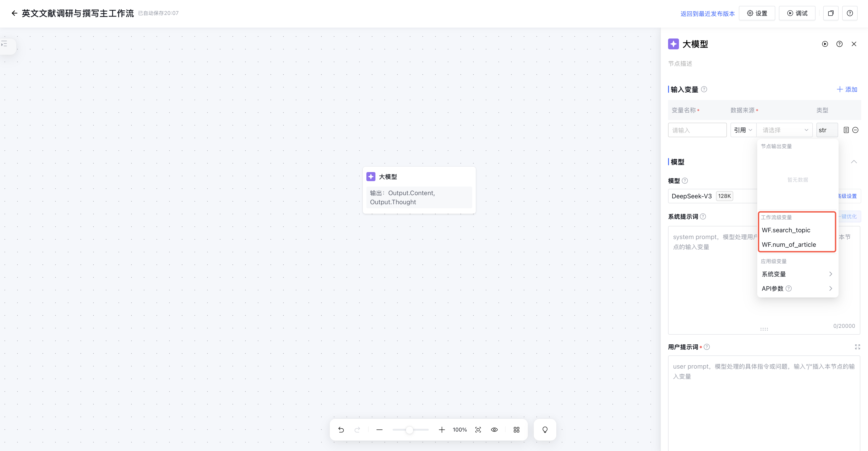This screenshot has width=868, height=451.
Task: Select WF.search_topic from variable list
Action: [786, 230]
